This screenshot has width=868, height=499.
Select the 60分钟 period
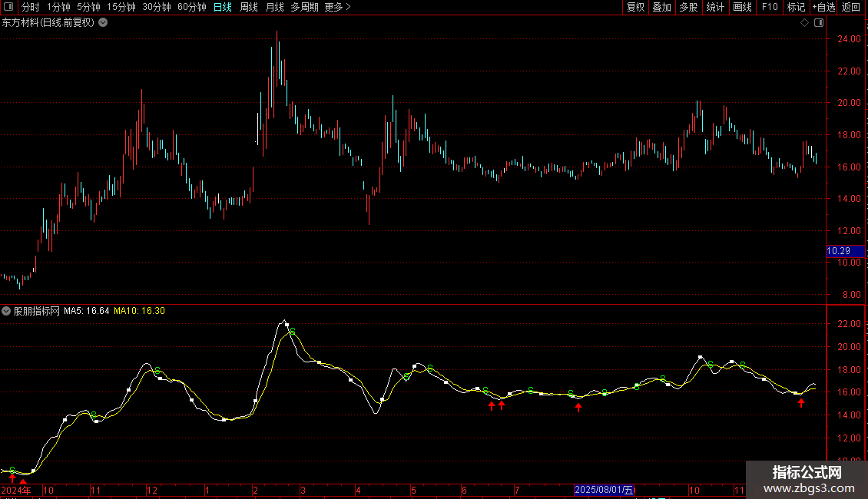(192, 7)
